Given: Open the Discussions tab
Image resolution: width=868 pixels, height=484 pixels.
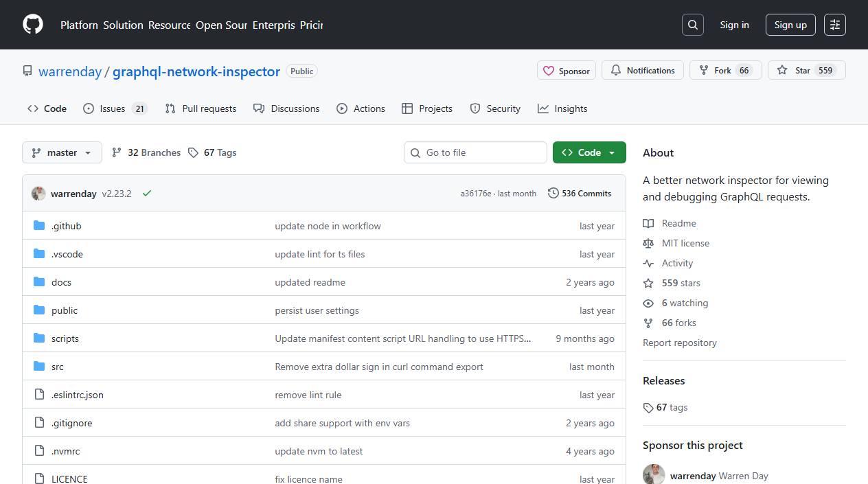Looking at the screenshot, I should coord(286,108).
